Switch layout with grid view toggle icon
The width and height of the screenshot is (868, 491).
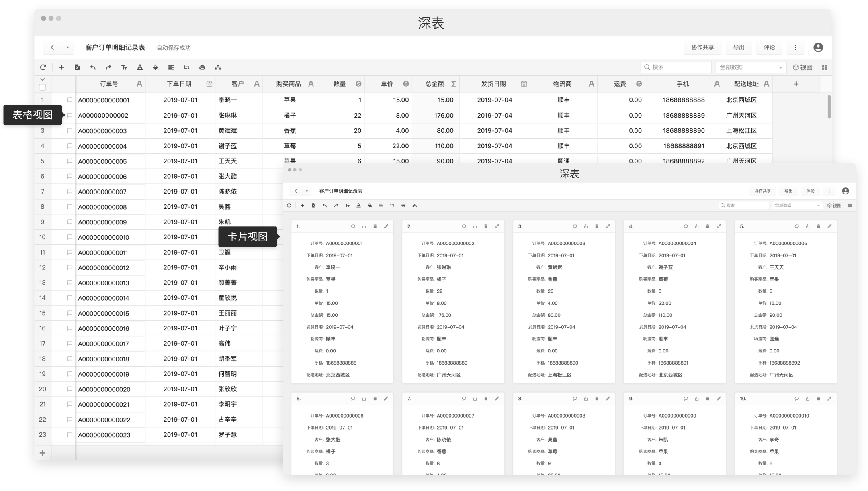point(824,67)
